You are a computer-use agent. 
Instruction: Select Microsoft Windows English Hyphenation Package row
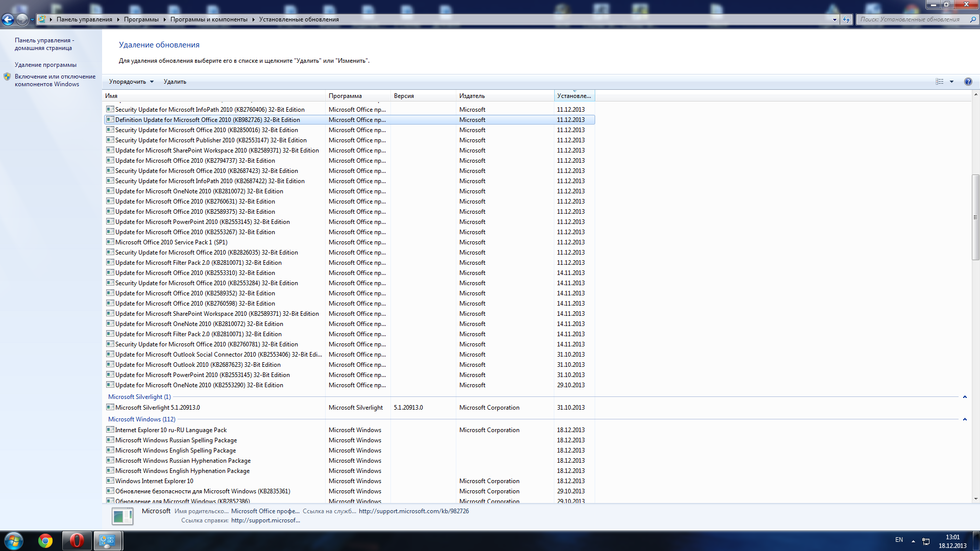tap(349, 471)
